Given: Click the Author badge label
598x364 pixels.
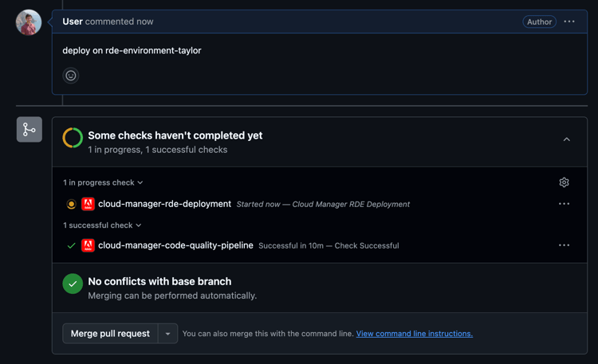Looking at the screenshot, I should point(539,22).
